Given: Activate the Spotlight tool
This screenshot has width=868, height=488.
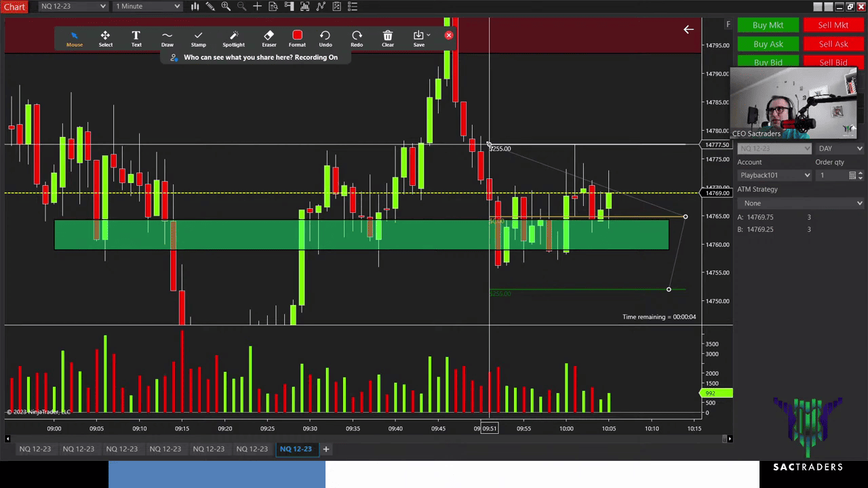Looking at the screenshot, I should click(x=233, y=39).
